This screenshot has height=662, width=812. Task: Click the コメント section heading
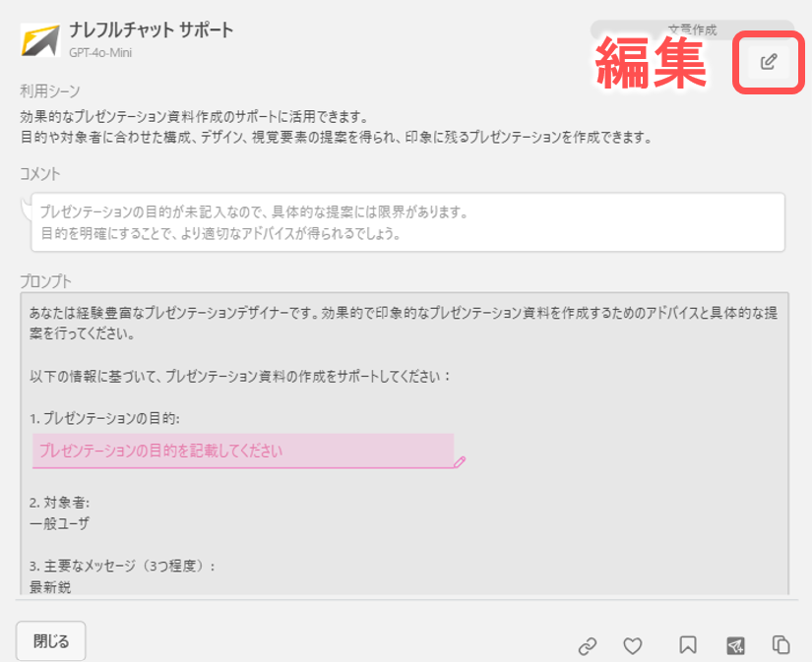click(40, 174)
